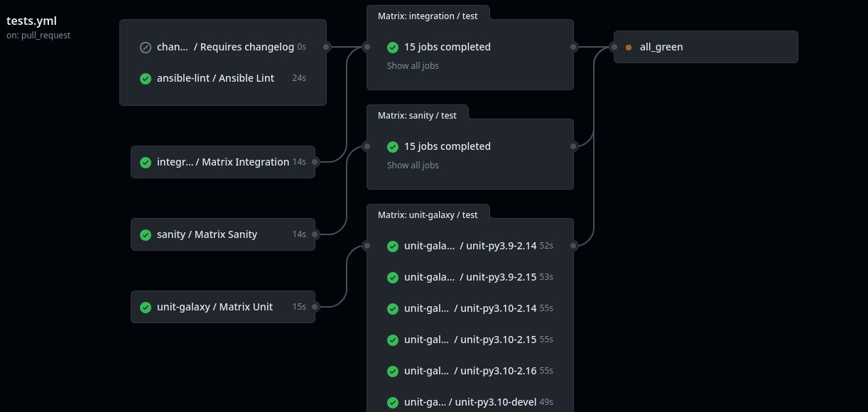Select the Matrix: unit-galaxy / test tab label
868x412 pixels.
(428, 215)
